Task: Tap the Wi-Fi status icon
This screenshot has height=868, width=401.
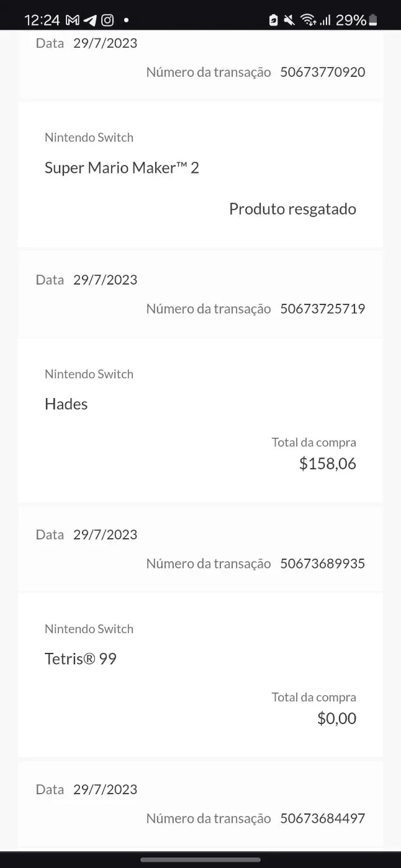Action: tap(308, 20)
